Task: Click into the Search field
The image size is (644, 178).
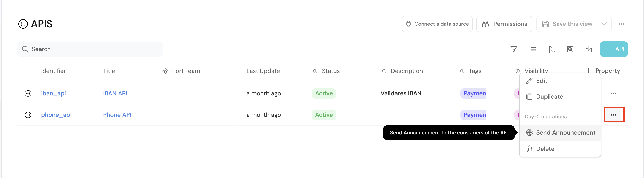Action: pos(90,49)
